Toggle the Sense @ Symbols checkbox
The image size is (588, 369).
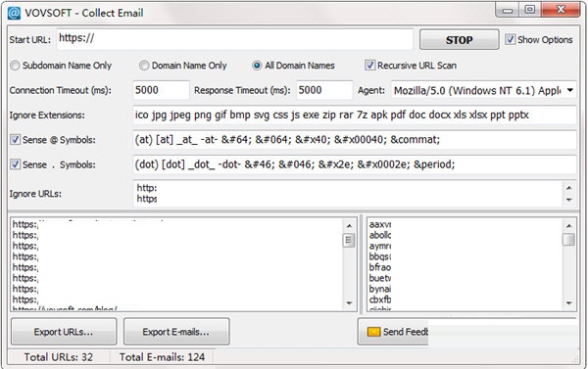(x=15, y=140)
